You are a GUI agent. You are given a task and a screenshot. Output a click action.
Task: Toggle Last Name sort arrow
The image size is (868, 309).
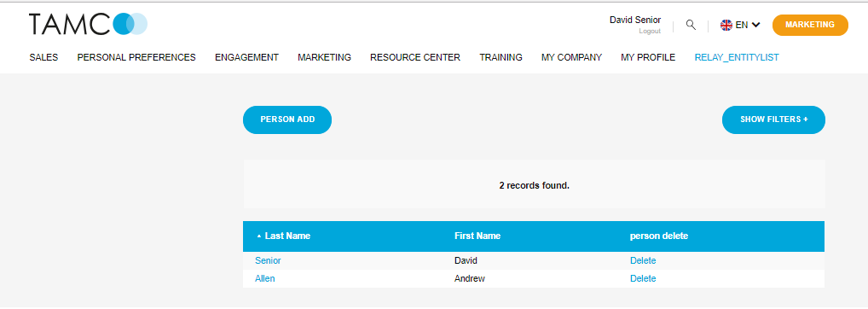pos(258,236)
